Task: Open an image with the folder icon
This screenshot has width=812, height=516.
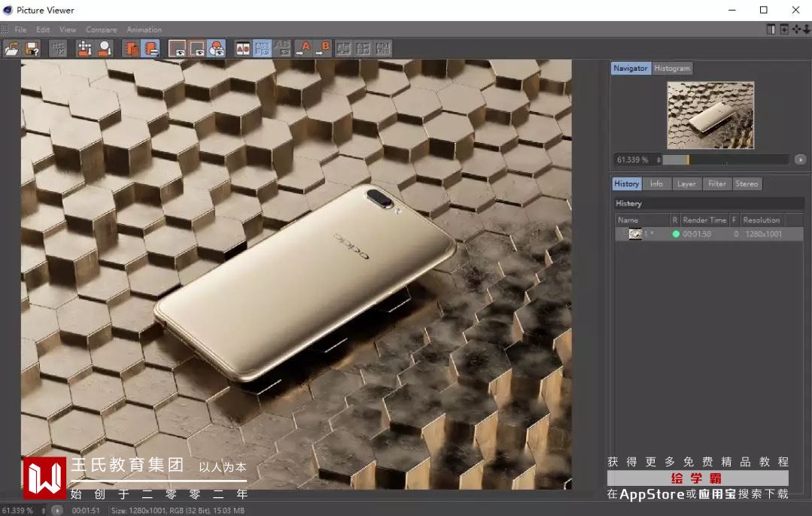Action: click(x=12, y=49)
